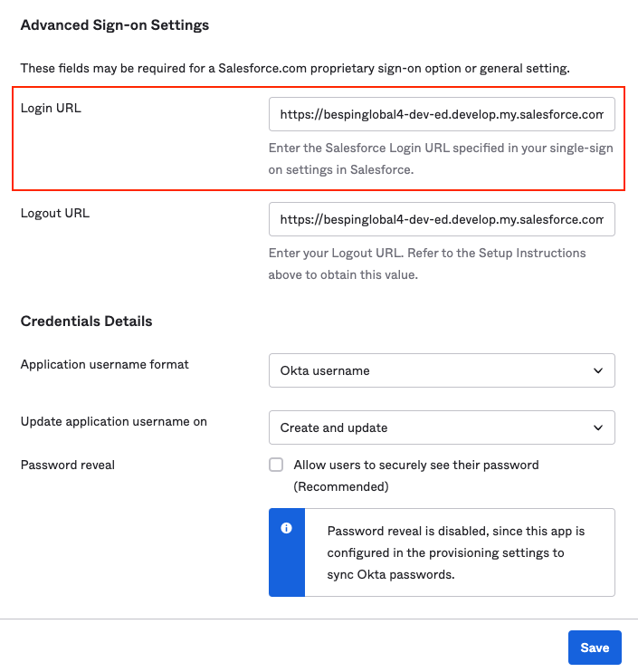The image size is (638, 672).
Task: Focus the Logout URL text field
Action: pyautogui.click(x=442, y=219)
